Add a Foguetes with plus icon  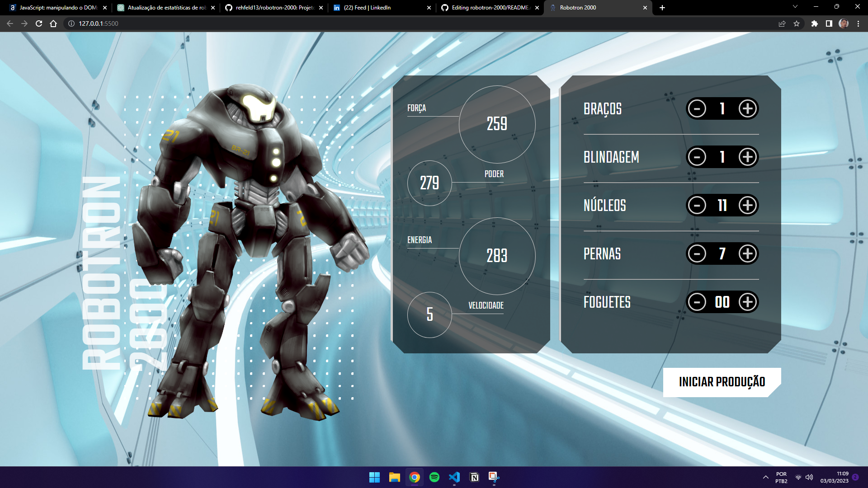(x=747, y=302)
